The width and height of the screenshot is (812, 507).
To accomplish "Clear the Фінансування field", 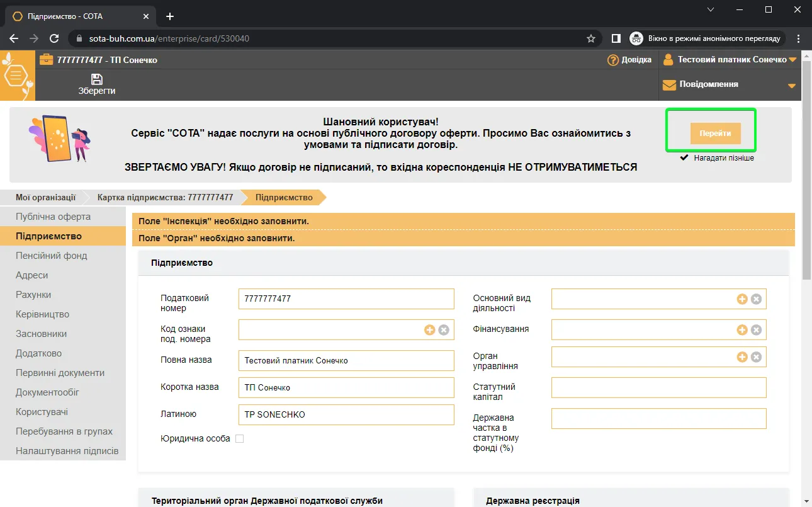I will pyautogui.click(x=756, y=329).
